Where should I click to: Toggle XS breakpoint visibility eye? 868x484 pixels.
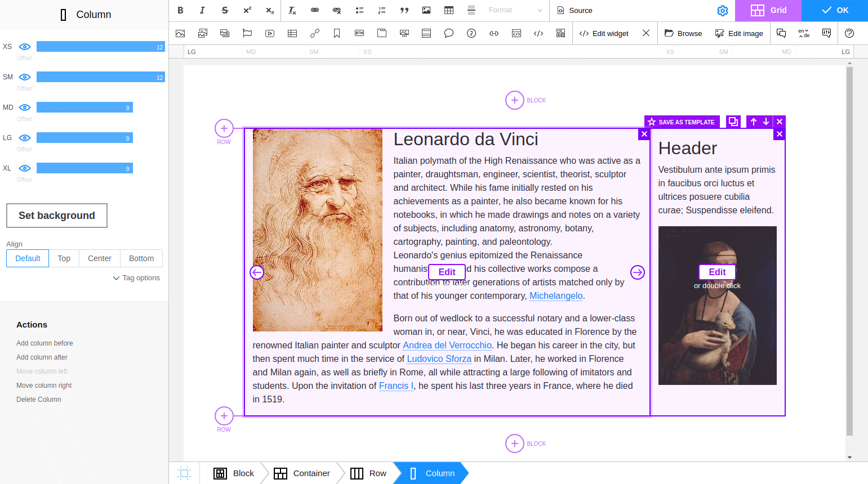pyautogui.click(x=25, y=47)
